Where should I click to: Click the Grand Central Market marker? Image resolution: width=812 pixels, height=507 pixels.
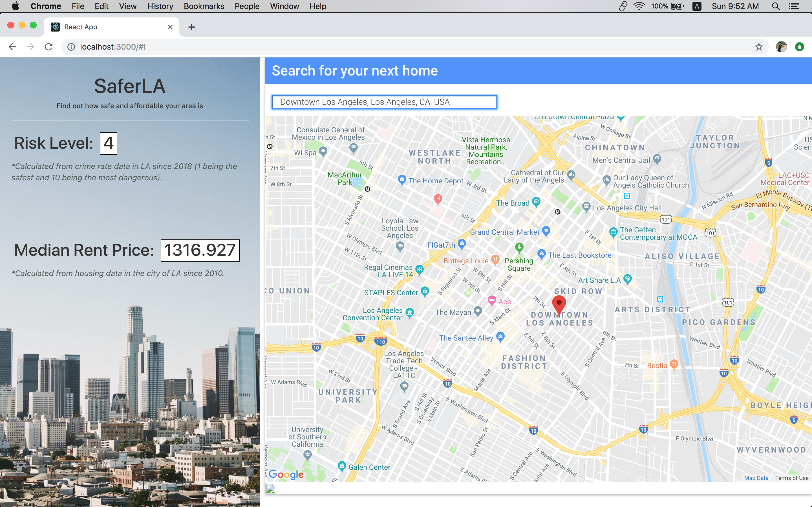[546, 231]
